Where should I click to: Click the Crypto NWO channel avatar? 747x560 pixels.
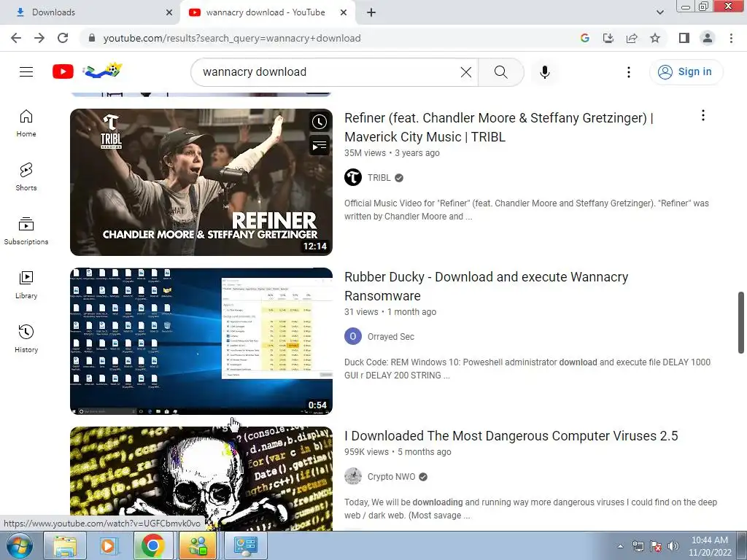tap(353, 476)
